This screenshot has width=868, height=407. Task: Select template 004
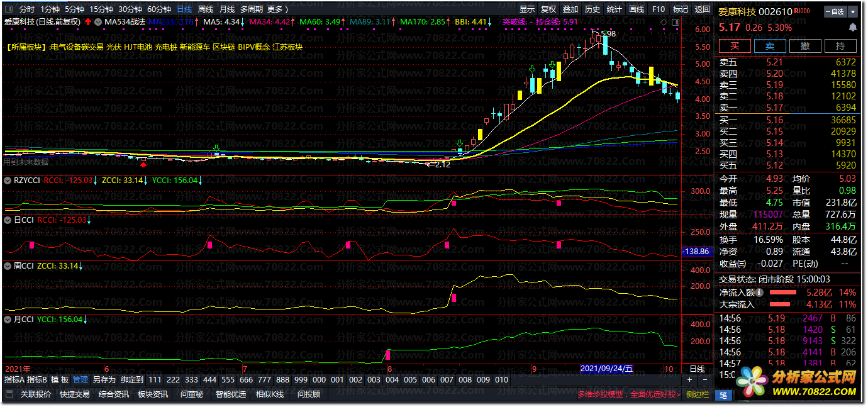392,380
